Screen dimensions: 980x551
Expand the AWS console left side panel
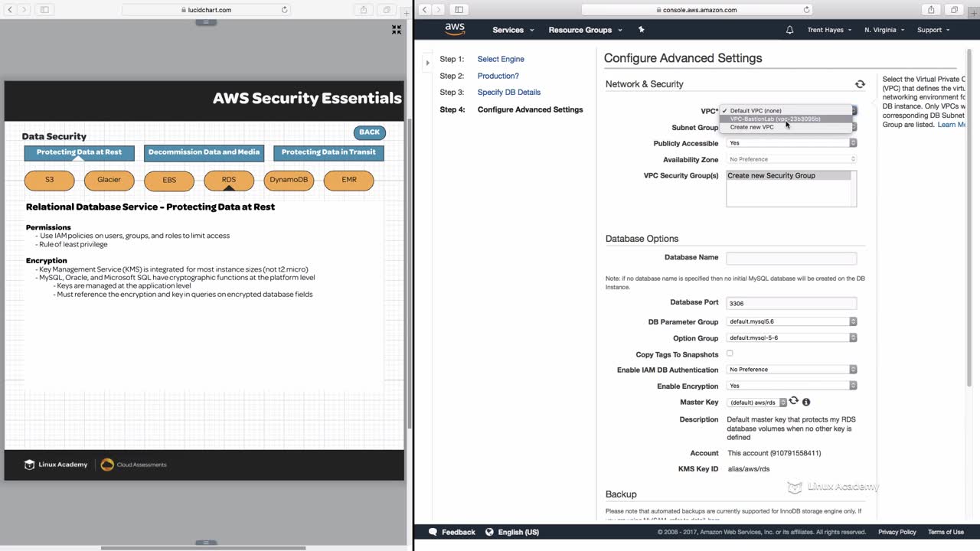click(x=427, y=62)
